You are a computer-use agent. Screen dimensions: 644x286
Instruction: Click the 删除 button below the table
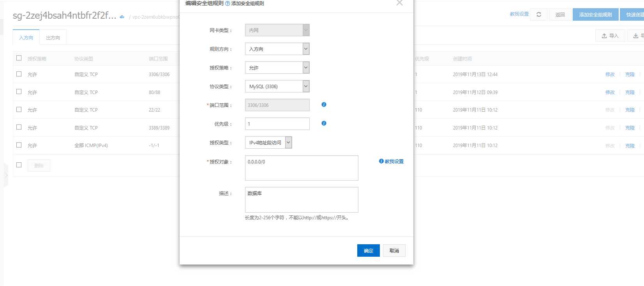coord(39,165)
